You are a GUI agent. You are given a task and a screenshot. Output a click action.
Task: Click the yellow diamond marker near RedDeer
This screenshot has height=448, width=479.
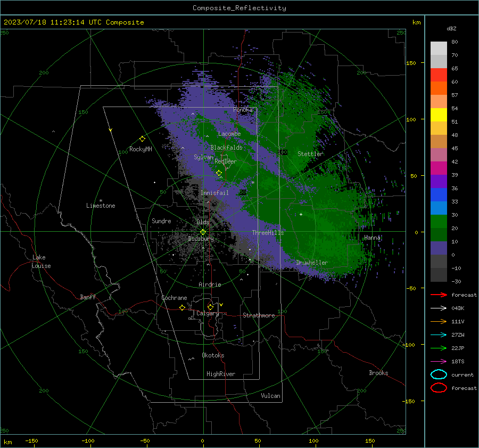(x=219, y=173)
